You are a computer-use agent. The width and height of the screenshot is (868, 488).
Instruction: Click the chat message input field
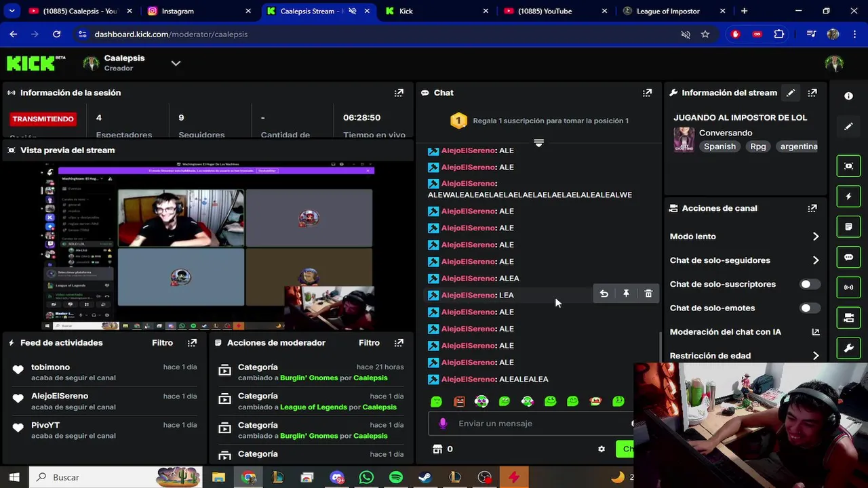tap(531, 424)
